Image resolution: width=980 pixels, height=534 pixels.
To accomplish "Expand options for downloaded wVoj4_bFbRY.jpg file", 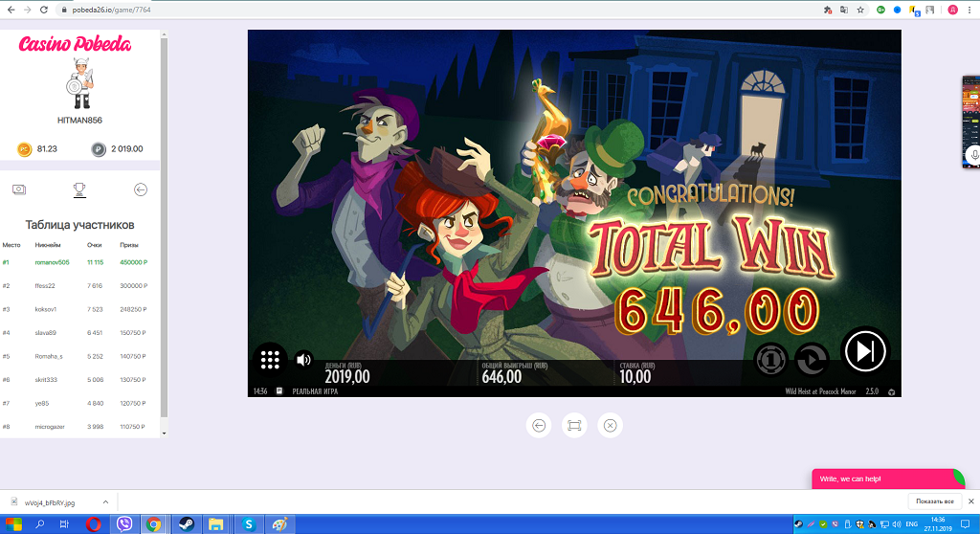I will pyautogui.click(x=104, y=501).
